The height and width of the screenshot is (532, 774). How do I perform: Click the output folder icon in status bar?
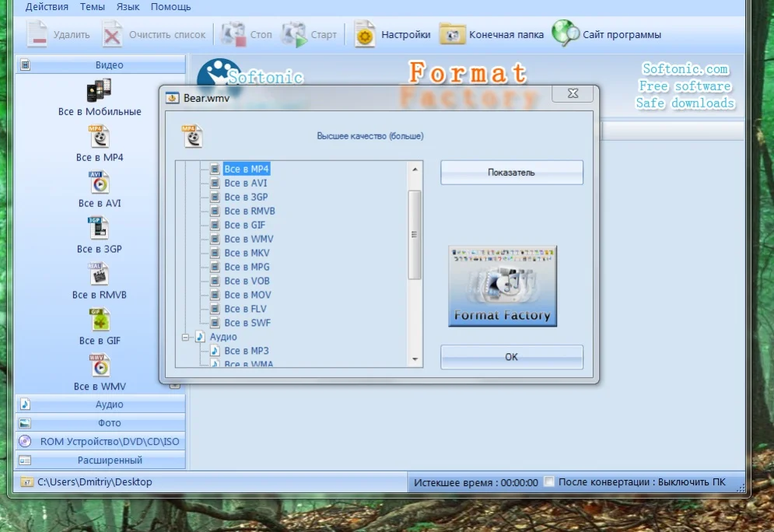(26, 482)
